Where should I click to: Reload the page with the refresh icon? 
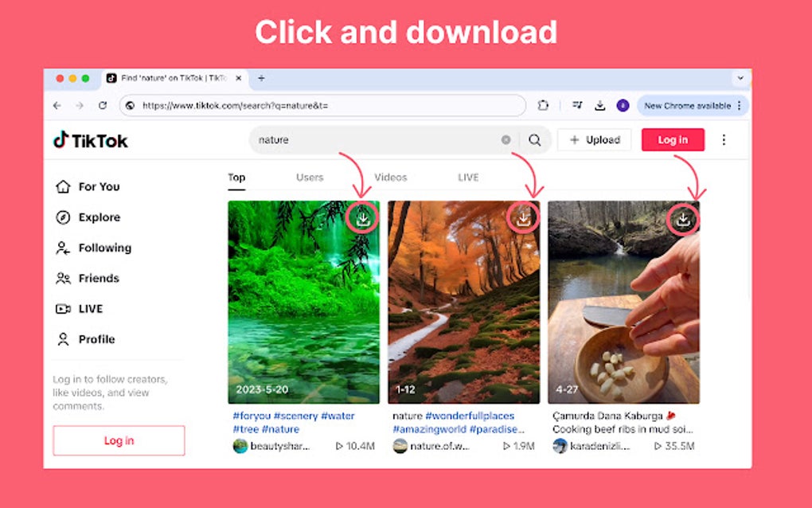pos(103,105)
